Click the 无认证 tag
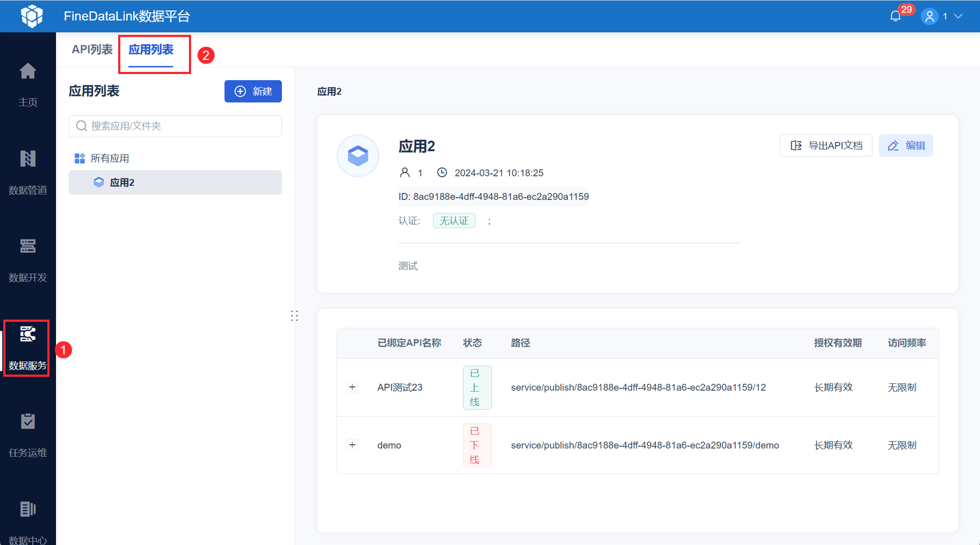This screenshot has height=545, width=980. [x=454, y=221]
